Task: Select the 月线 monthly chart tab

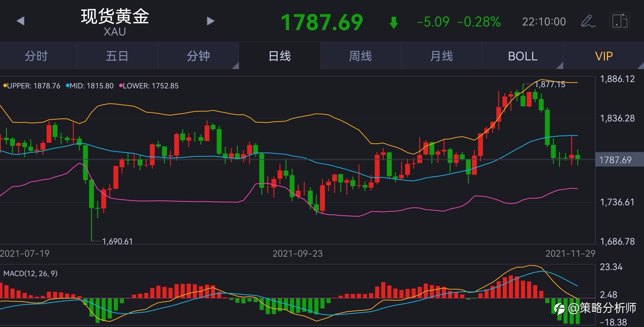Action: click(442, 56)
